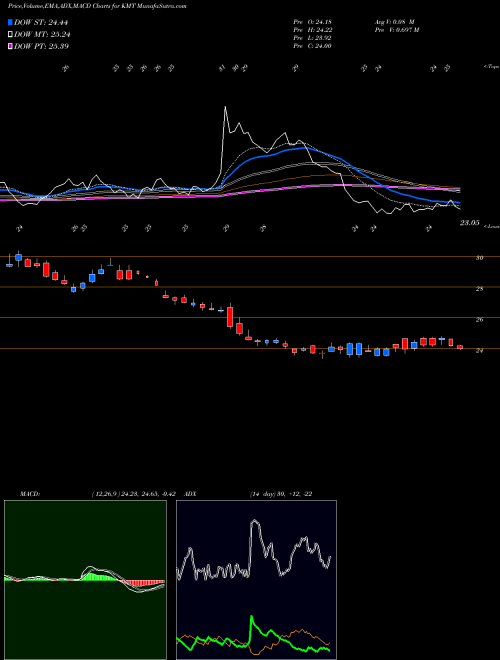Select the 'Pre L: 23.92' value
This screenshot has height=660, width=500.
[x=313, y=38]
